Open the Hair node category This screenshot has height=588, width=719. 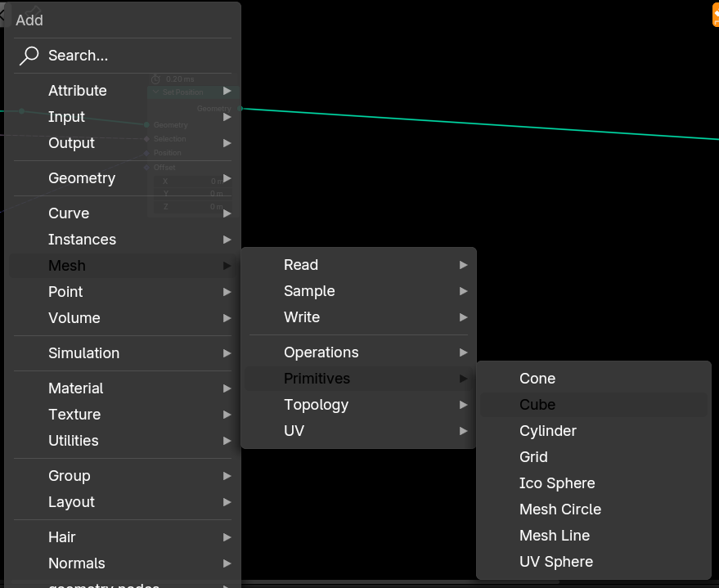tap(123, 537)
